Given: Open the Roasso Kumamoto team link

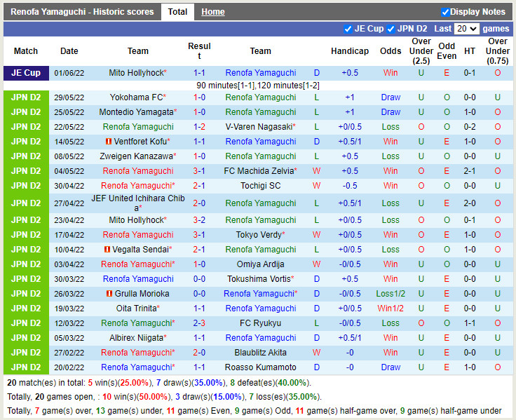Looking at the screenshot, I should 260,367.
